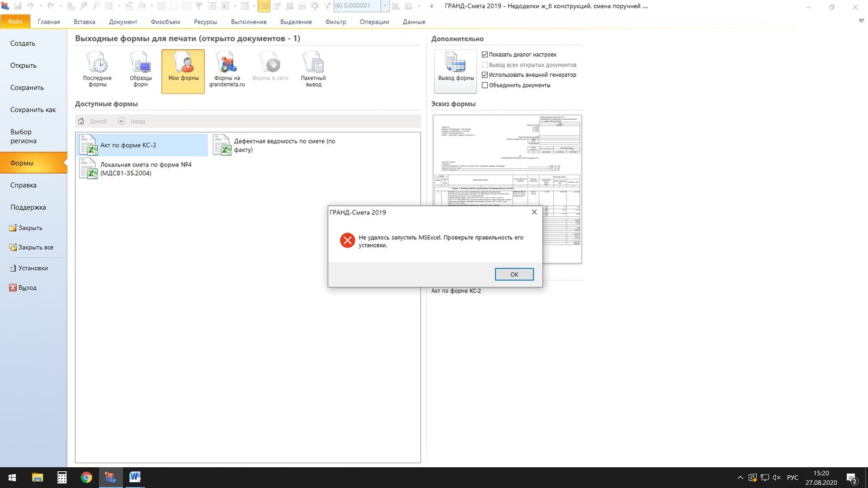The image size is (868, 488).
Task: Switch to the Вставка ribbon tab
Action: 84,22
